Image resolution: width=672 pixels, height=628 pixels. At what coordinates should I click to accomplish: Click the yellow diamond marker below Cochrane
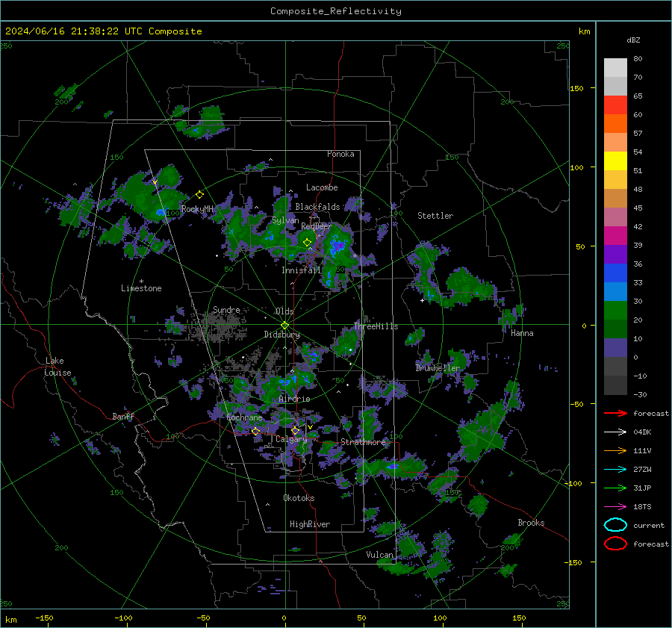(x=255, y=431)
